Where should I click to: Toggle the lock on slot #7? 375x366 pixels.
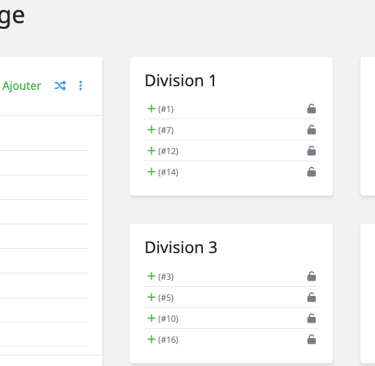click(311, 130)
